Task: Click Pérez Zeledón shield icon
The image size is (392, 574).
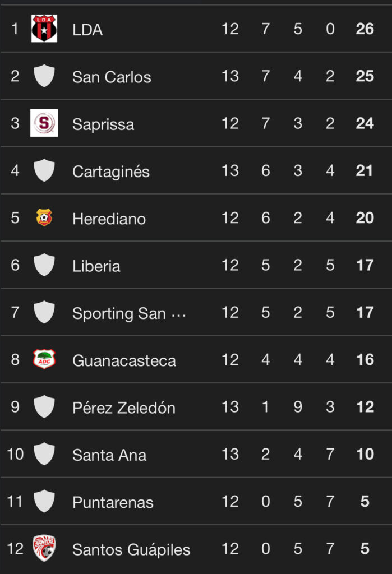Action: [x=44, y=407]
